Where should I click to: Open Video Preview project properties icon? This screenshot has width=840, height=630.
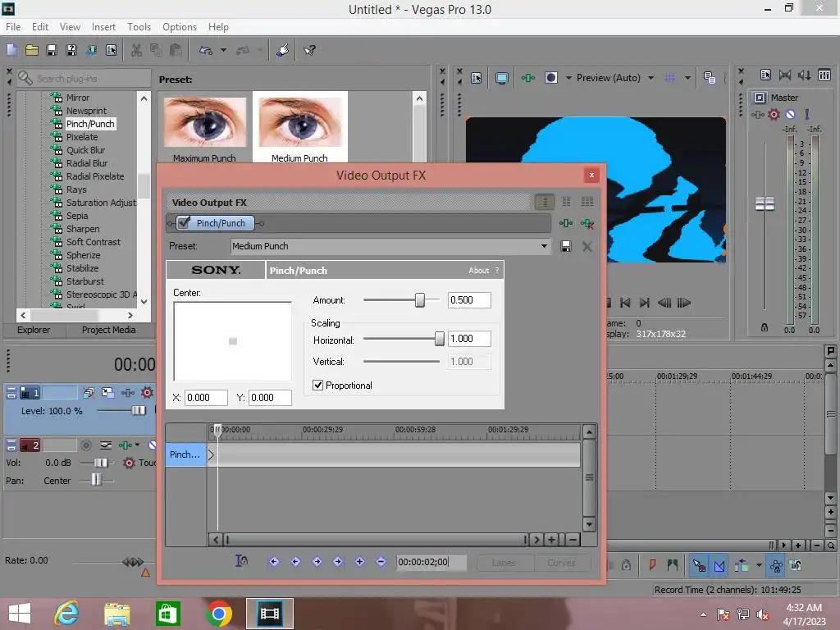(x=476, y=78)
